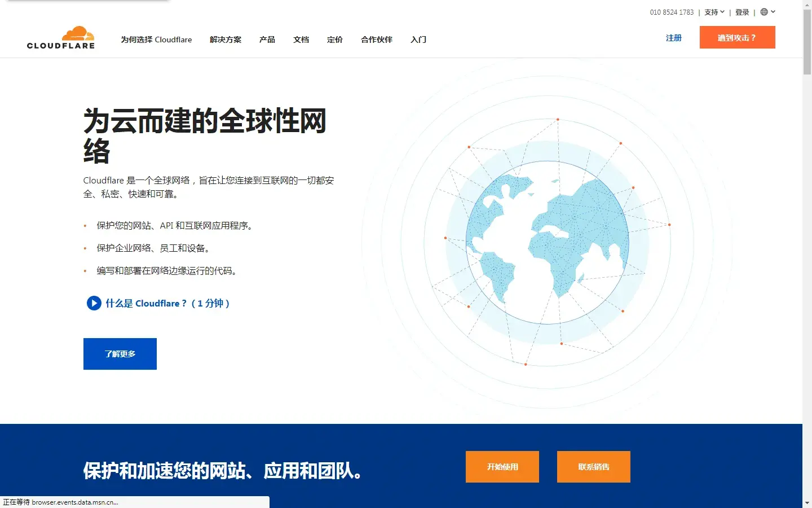Click the scrollbar down arrow

pos(807,502)
